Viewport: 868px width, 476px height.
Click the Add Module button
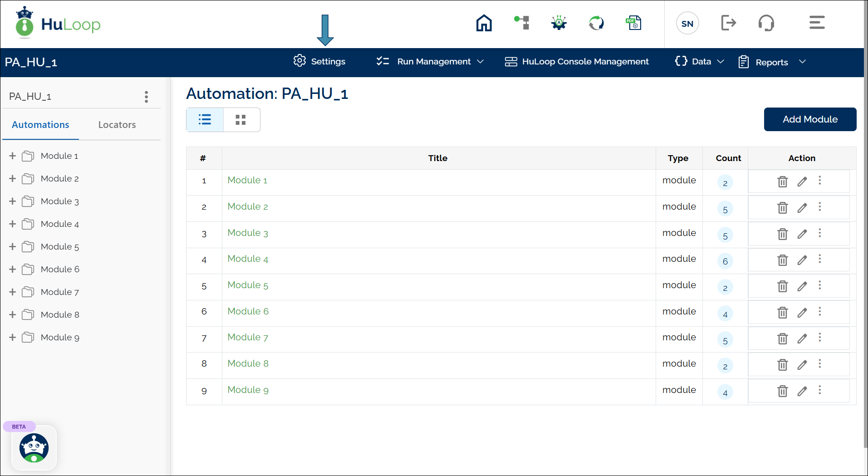pos(810,119)
